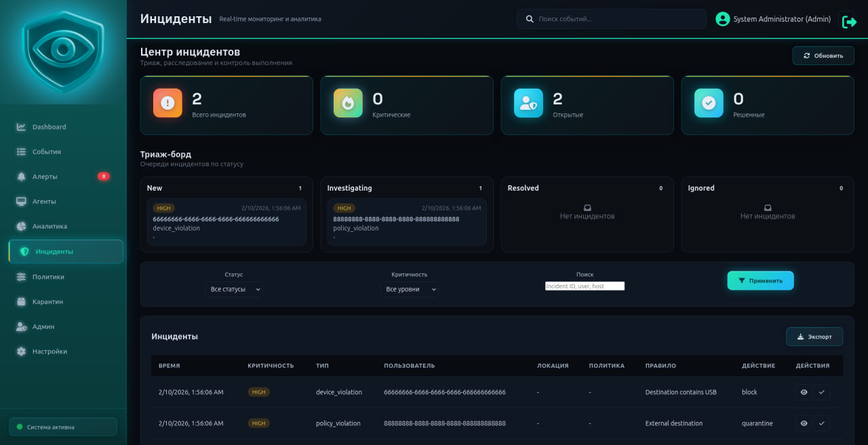Resolve the policy_violation incident with checkmark

click(x=822, y=423)
